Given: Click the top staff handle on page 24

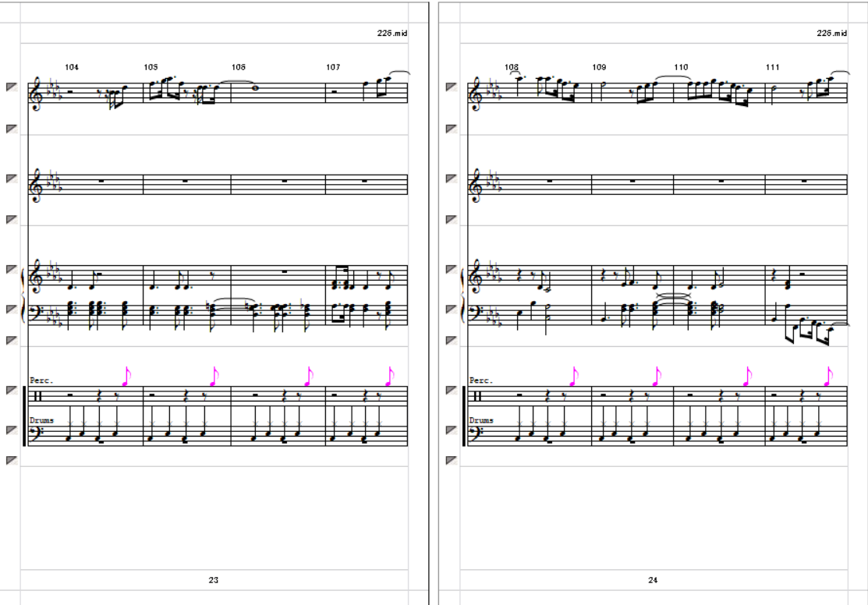Looking at the screenshot, I should [452, 87].
